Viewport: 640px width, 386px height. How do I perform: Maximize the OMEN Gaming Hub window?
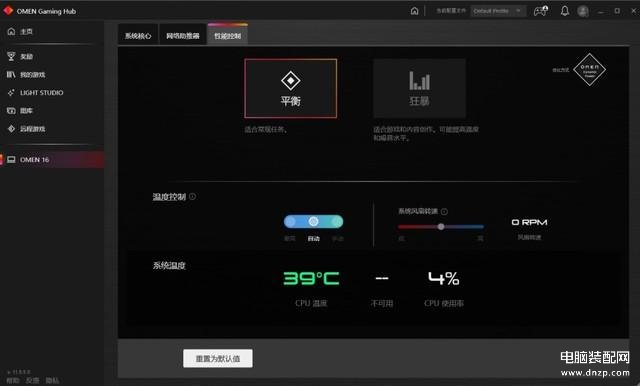click(x=617, y=11)
